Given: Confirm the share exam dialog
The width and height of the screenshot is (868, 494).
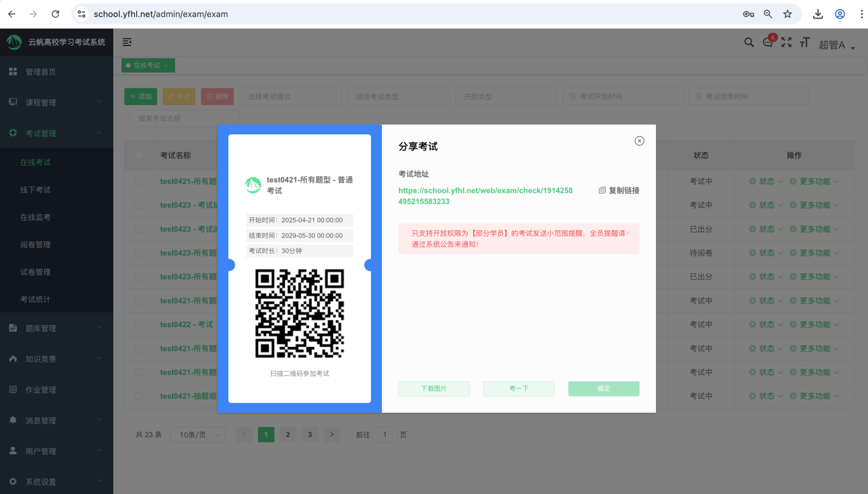Looking at the screenshot, I should pyautogui.click(x=604, y=389).
